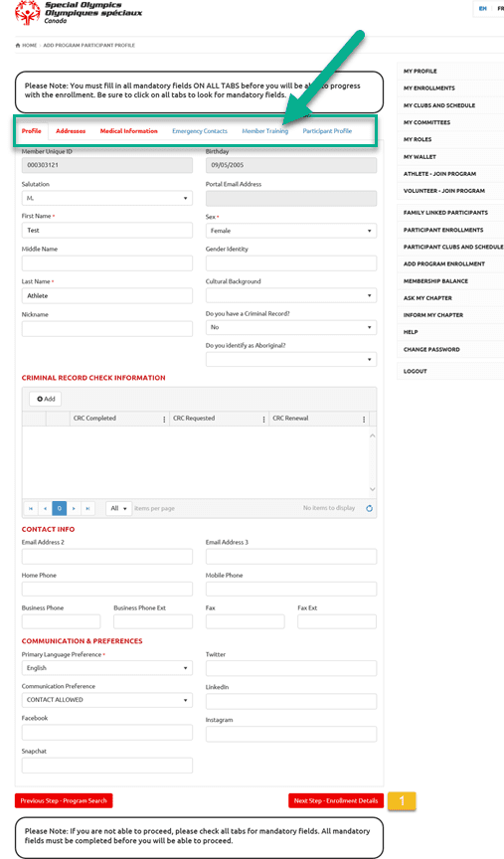The height and width of the screenshot is (859, 504).
Task: Click the First Name field
Action: coord(107,230)
